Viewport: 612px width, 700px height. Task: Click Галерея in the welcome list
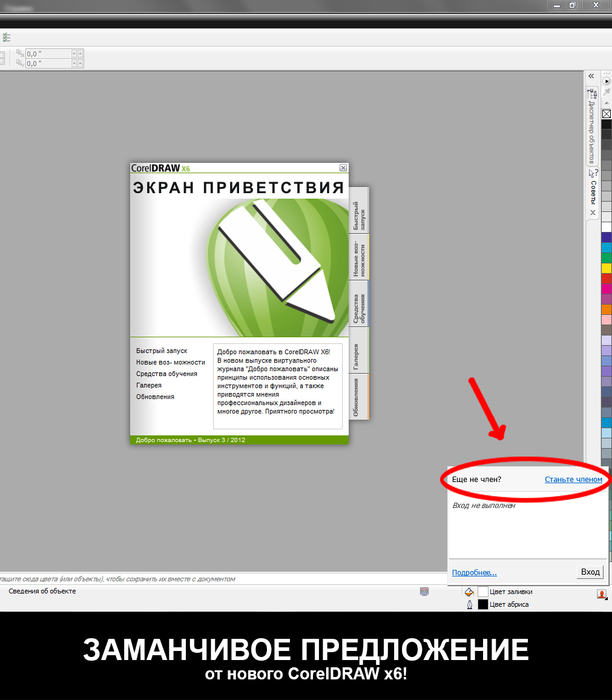click(x=149, y=385)
